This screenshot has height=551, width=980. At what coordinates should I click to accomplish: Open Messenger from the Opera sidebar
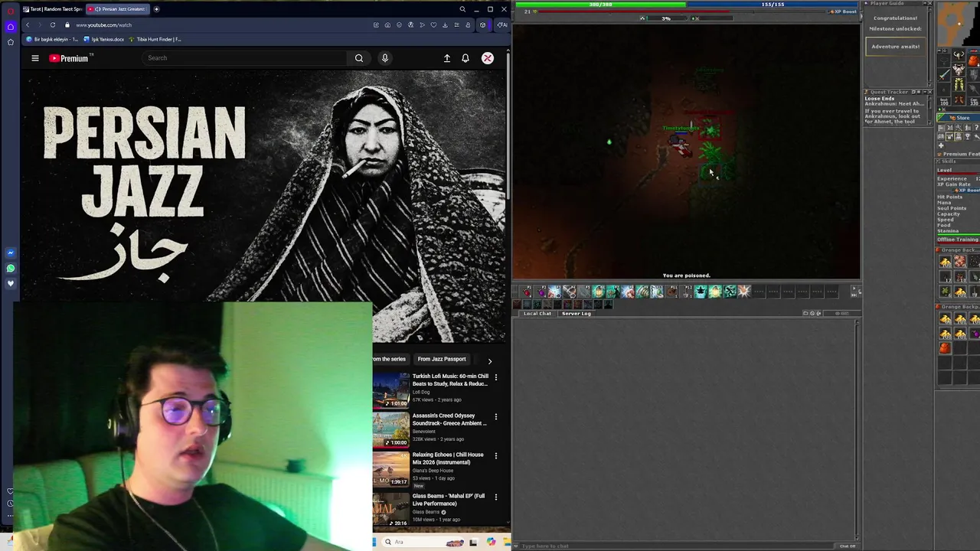(x=11, y=253)
